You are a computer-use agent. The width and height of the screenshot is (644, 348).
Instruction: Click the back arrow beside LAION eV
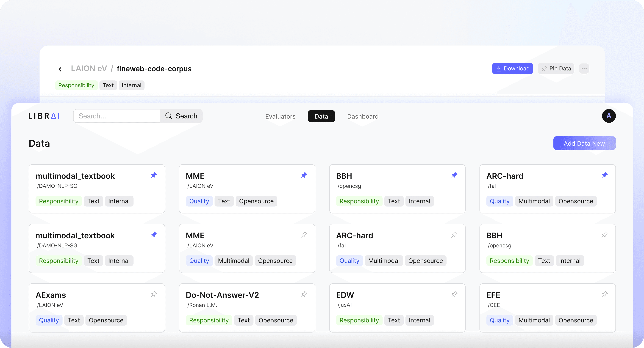[60, 69]
